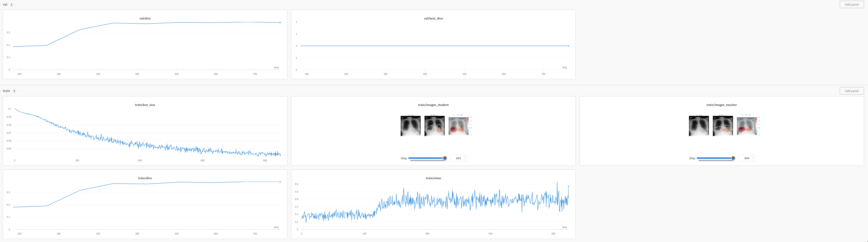Click the panel count badge next to val

(11, 4)
